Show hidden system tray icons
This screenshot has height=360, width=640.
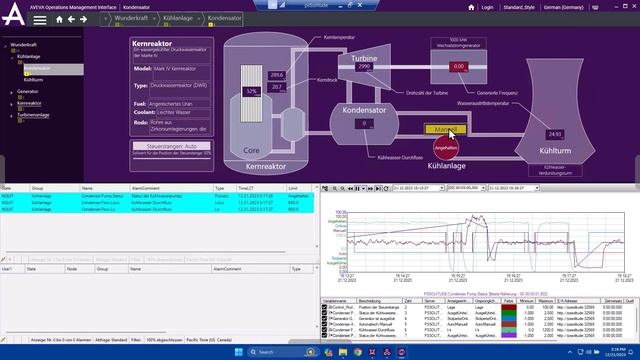570,352
